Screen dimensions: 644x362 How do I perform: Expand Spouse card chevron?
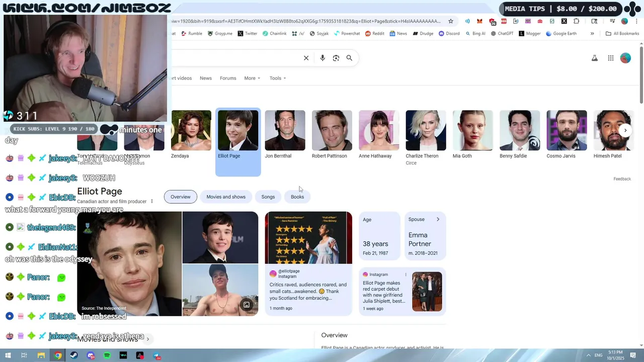point(438,219)
